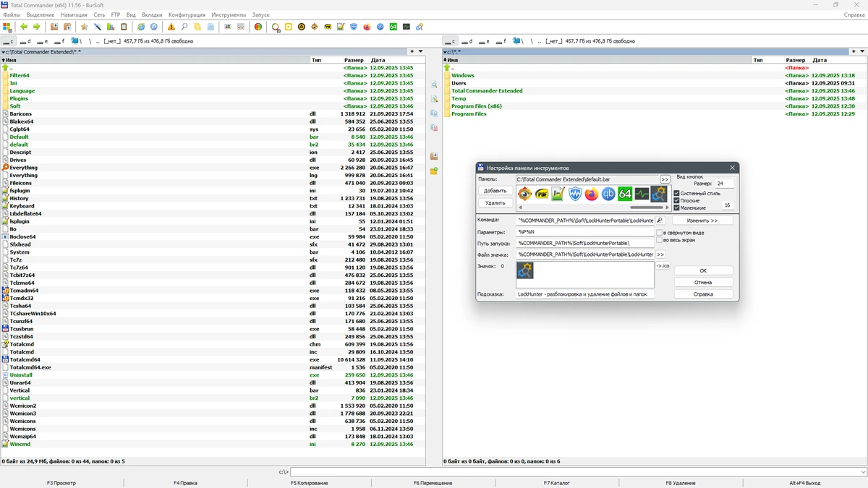Click the F8 Удаление function key button
868x488 pixels.
pos(681,483)
